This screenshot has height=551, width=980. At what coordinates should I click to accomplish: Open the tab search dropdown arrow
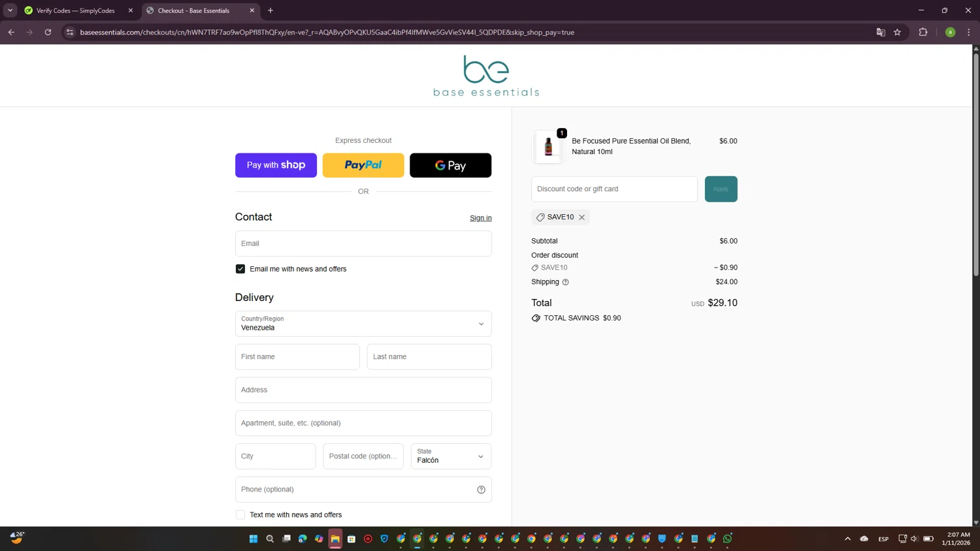tap(10, 10)
